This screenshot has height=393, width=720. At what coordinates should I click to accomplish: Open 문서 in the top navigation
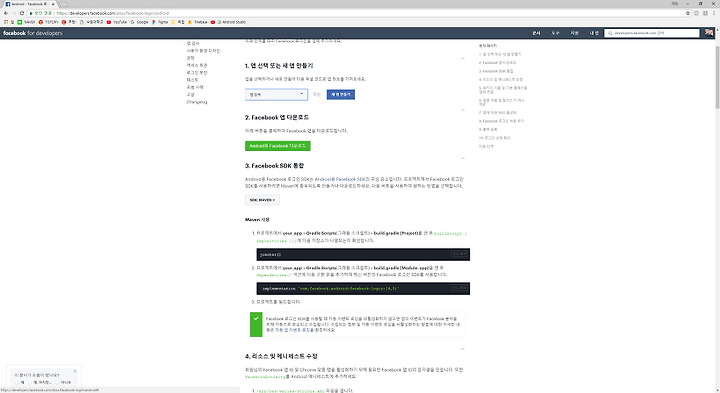[x=536, y=33]
